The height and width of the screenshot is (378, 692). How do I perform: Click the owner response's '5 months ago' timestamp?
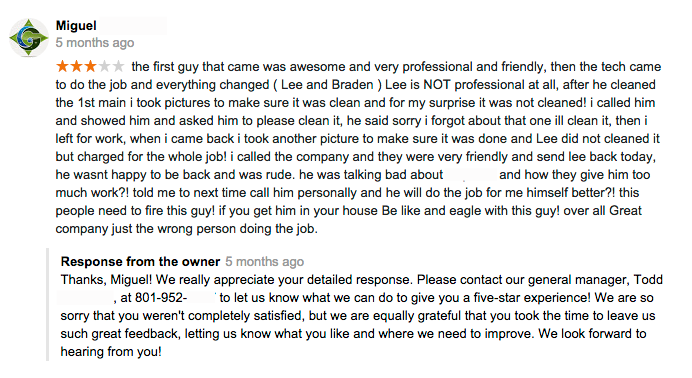click(x=265, y=262)
